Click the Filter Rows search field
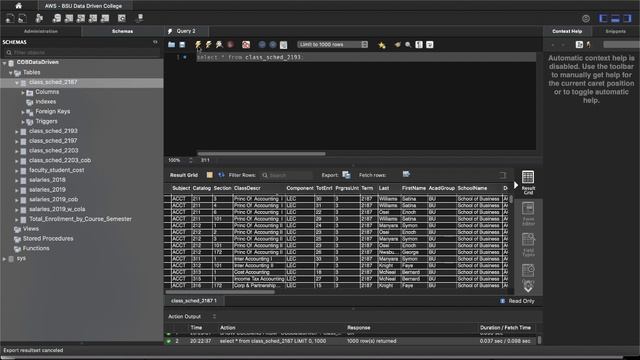The width and height of the screenshot is (640, 360). pyautogui.click(x=287, y=175)
